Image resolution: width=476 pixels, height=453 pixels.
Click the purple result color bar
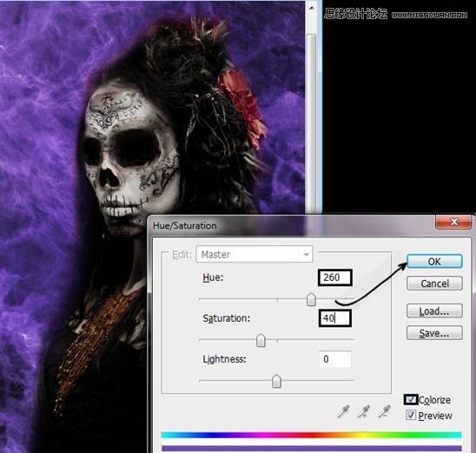(x=312, y=449)
